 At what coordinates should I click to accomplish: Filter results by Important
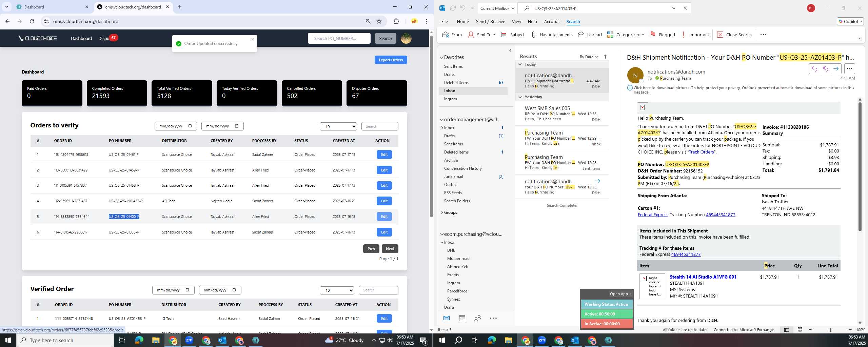click(x=695, y=35)
